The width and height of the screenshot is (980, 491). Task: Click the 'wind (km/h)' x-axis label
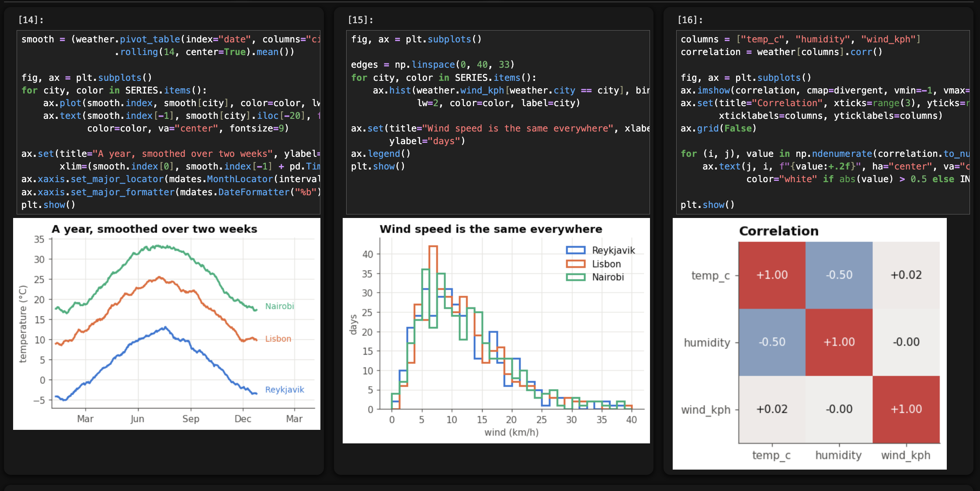point(511,432)
